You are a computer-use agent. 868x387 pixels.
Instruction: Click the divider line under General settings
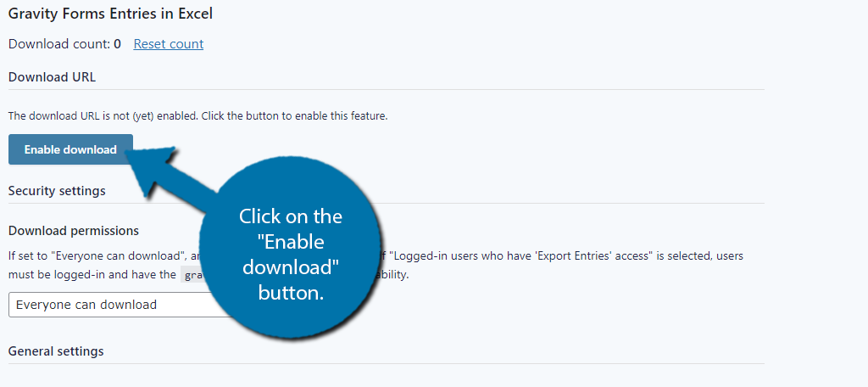387,364
